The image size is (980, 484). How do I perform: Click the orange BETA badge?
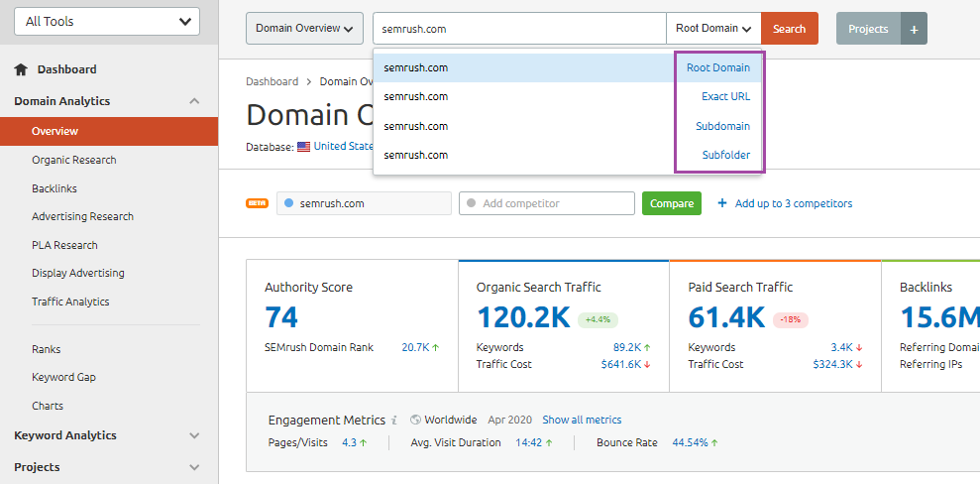[x=257, y=203]
